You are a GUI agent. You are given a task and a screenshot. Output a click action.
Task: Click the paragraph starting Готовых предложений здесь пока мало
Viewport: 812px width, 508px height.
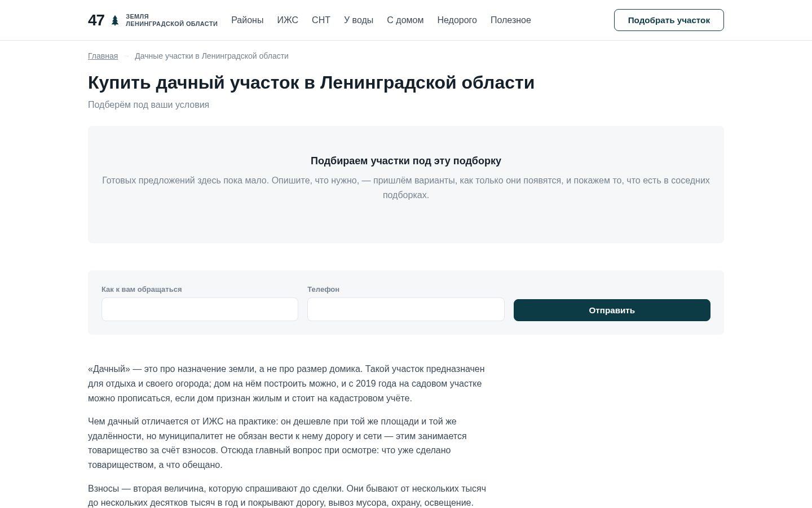(406, 187)
